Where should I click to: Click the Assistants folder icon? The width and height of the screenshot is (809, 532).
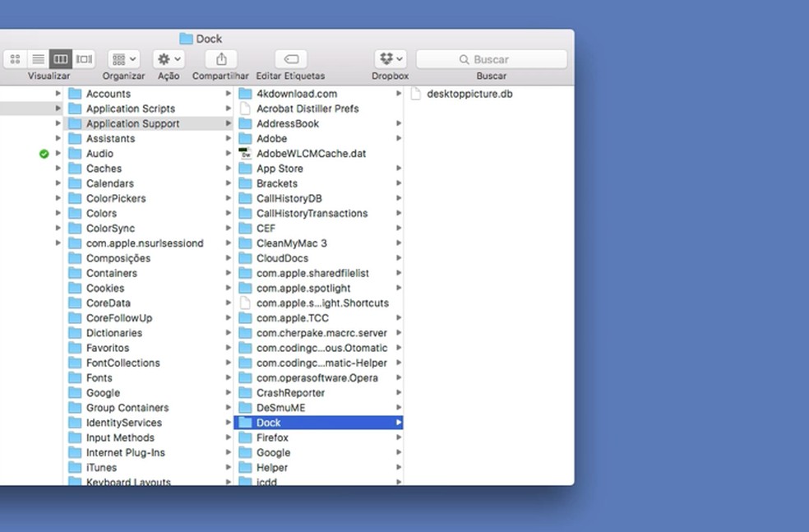[75, 138]
